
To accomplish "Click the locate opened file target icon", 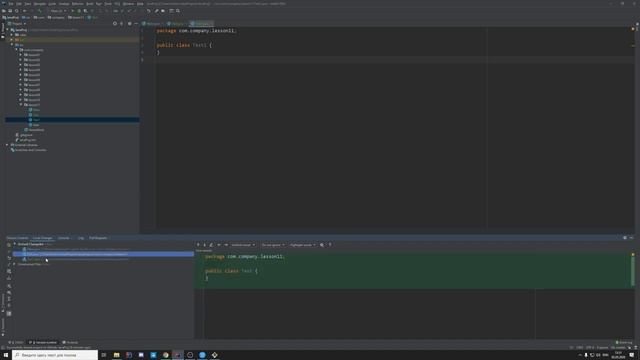I will [115, 24].
